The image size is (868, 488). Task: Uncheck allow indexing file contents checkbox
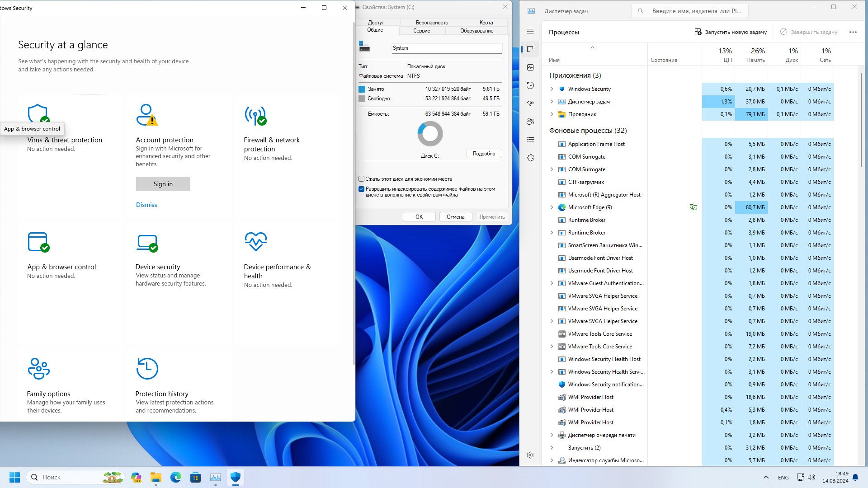[x=362, y=189]
